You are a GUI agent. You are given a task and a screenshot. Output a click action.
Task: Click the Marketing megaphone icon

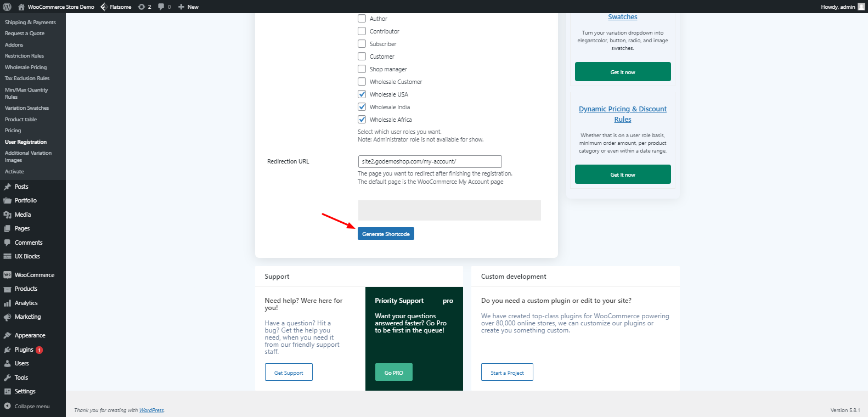pos(8,317)
